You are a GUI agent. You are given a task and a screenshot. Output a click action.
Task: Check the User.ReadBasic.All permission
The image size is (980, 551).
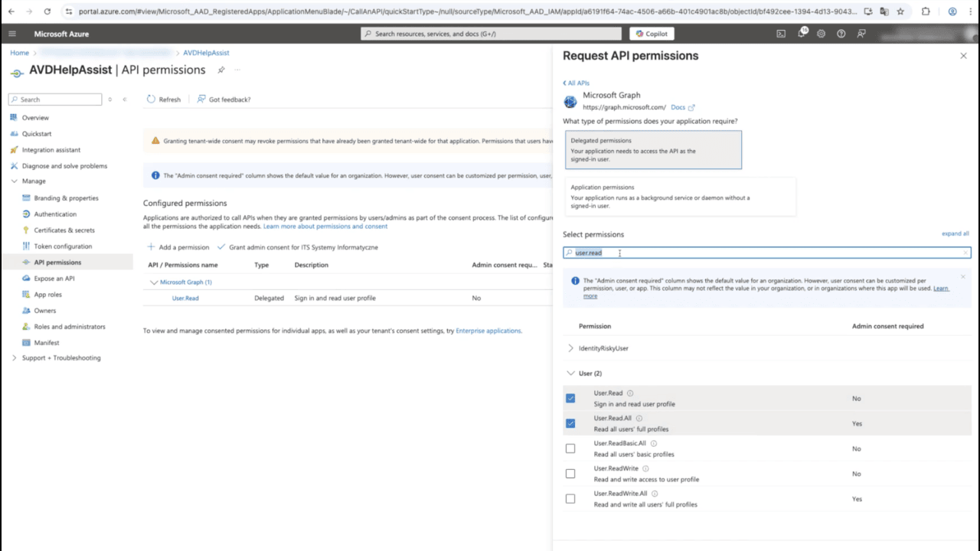pyautogui.click(x=570, y=448)
